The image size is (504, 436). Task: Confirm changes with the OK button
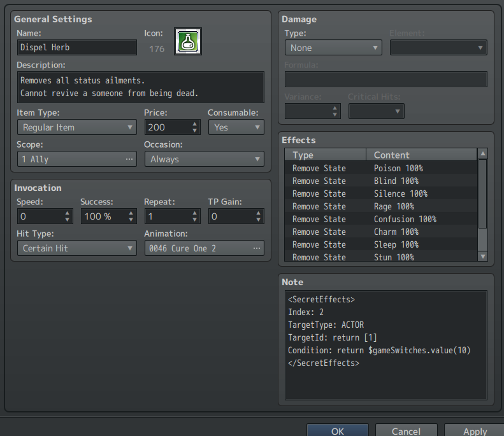coord(338,430)
